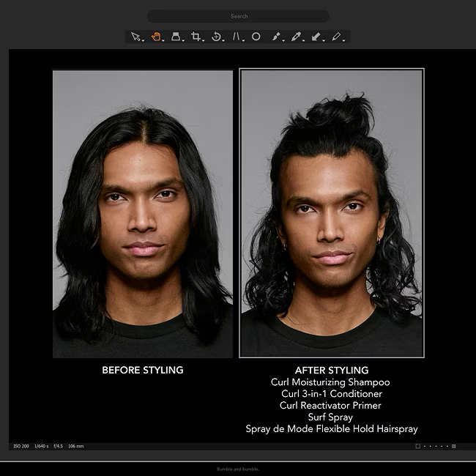Screen dimensions: 476x476
Task: Click the Curl Reactivator Primer text
Action: (330, 405)
